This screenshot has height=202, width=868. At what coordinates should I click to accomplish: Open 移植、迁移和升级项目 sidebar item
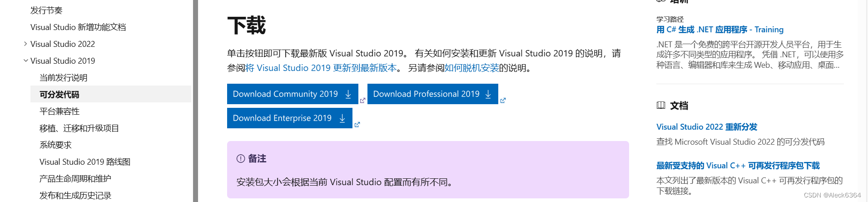pos(79,128)
